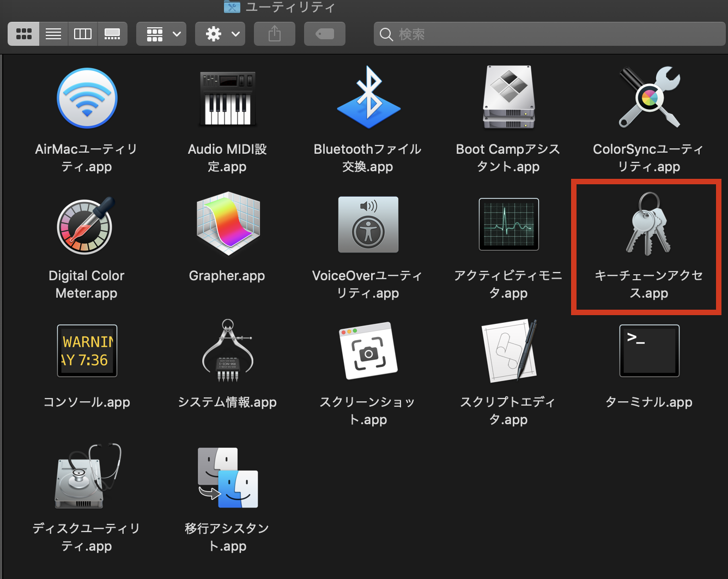
Task: Click the ユーティリティ folder title icon
Action: click(x=232, y=7)
